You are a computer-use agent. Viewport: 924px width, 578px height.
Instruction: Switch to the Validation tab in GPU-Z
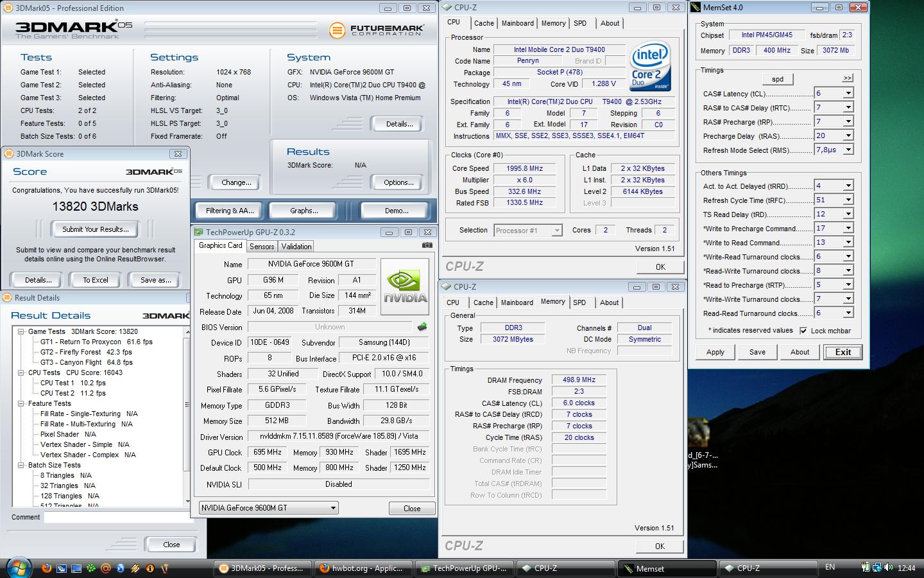pyautogui.click(x=296, y=246)
